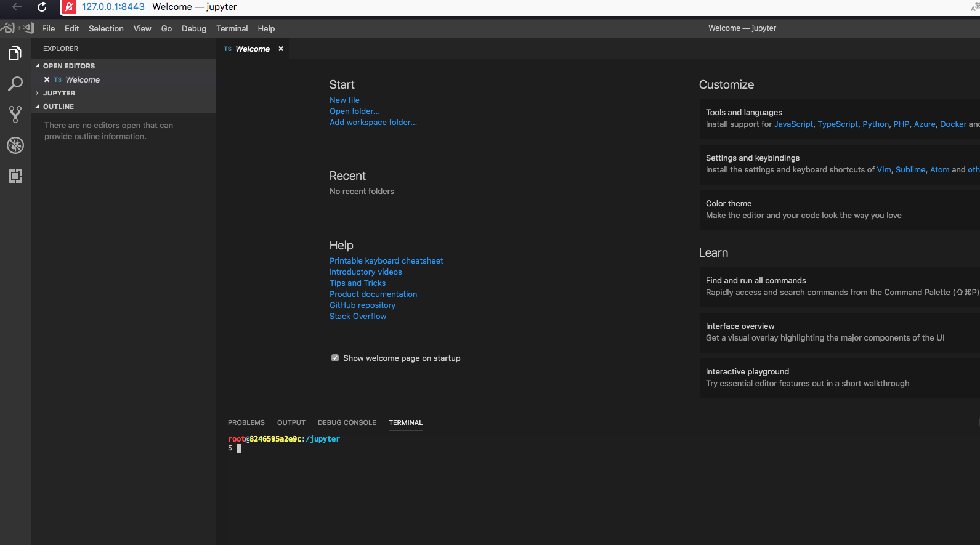Open GitHub repository link
This screenshot has height=545, width=980.
(362, 305)
